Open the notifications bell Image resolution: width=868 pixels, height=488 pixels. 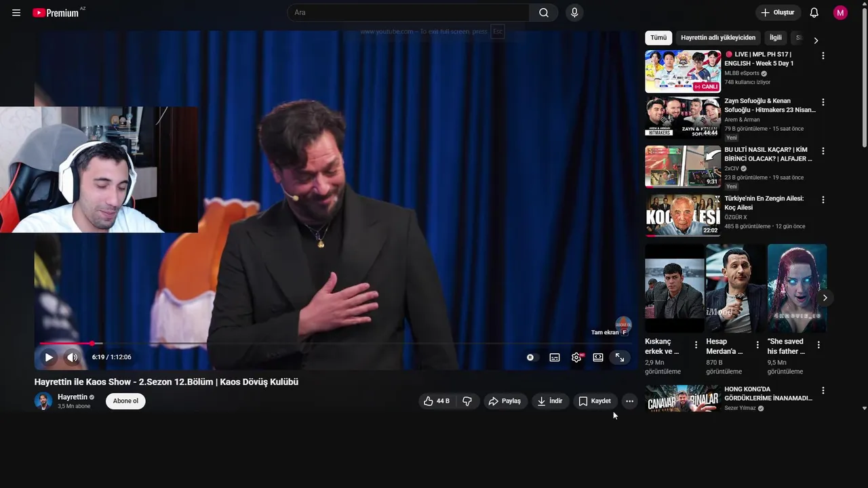click(814, 13)
